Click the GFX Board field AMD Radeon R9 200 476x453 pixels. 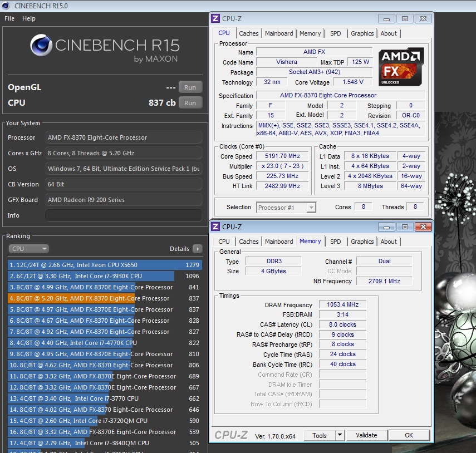[124, 200]
